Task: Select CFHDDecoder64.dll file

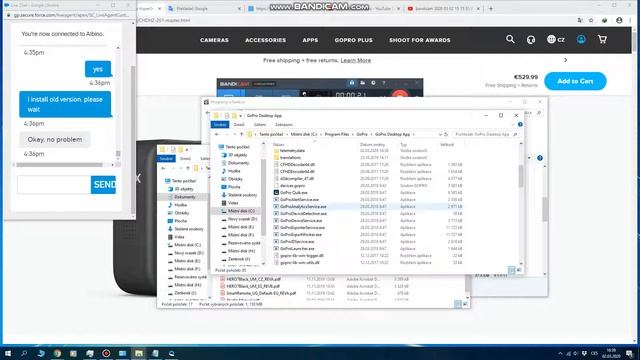Action: [x=297, y=164]
